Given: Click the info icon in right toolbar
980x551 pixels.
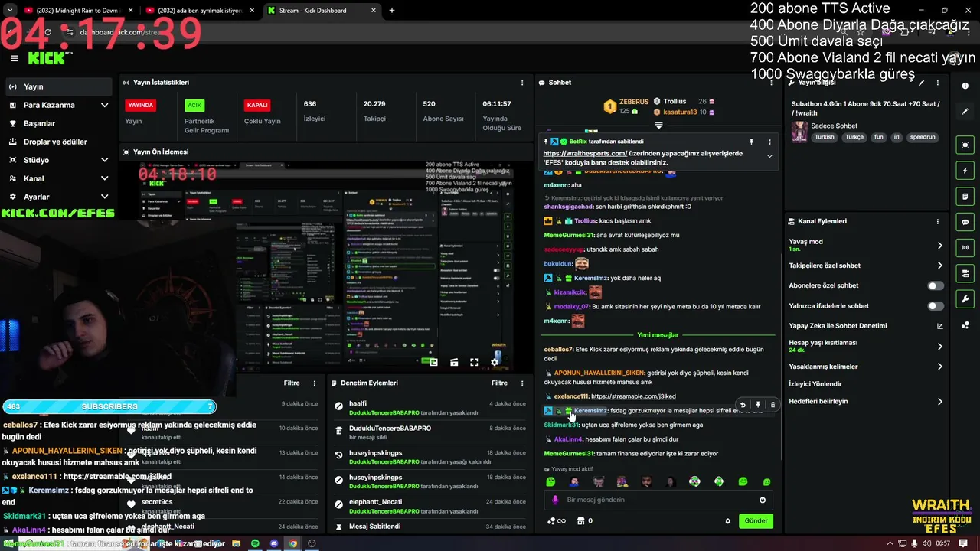Looking at the screenshot, I should tap(965, 86).
